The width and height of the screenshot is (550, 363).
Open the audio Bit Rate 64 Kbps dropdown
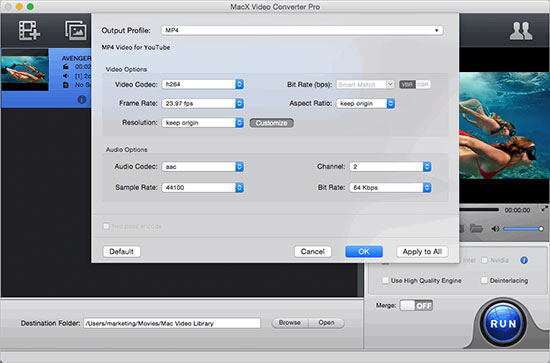coord(390,188)
